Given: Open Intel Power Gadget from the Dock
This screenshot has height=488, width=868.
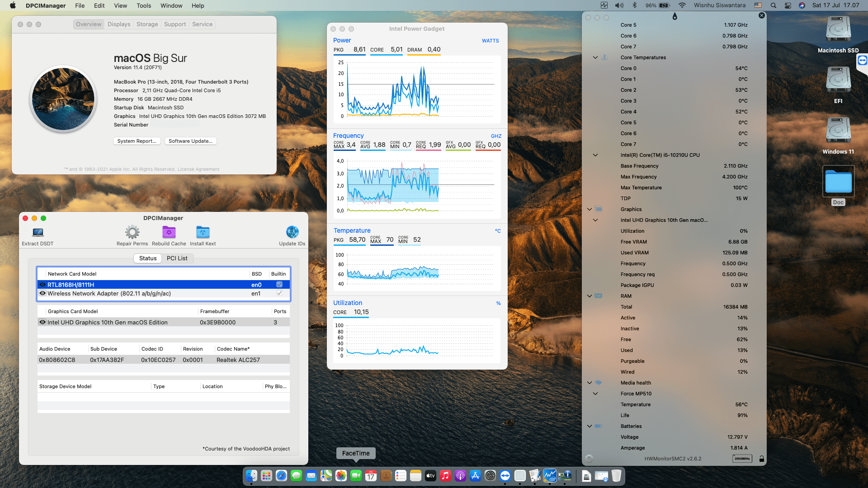Looking at the screenshot, I should point(550,476).
